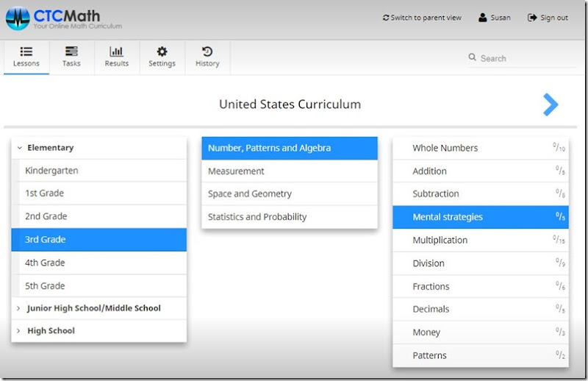Viewport: 588px width, 381px height.
Task: Click the Sign out text link
Action: [554, 18]
